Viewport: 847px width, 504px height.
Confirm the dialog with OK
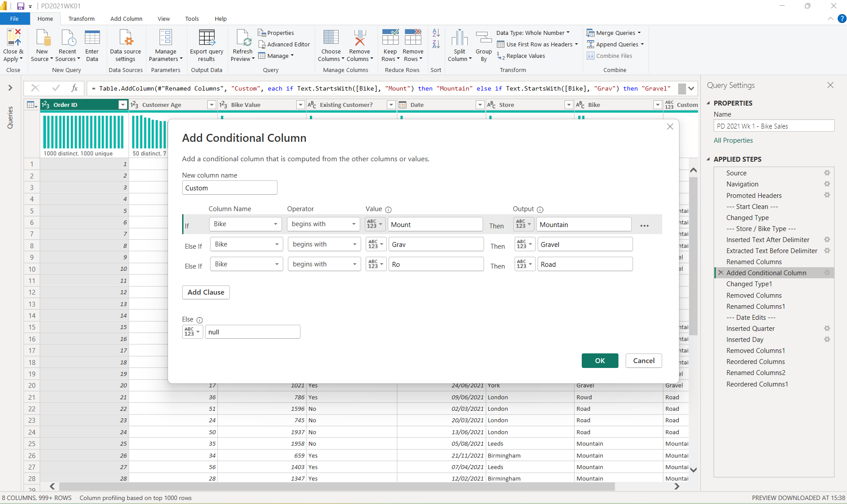click(599, 360)
